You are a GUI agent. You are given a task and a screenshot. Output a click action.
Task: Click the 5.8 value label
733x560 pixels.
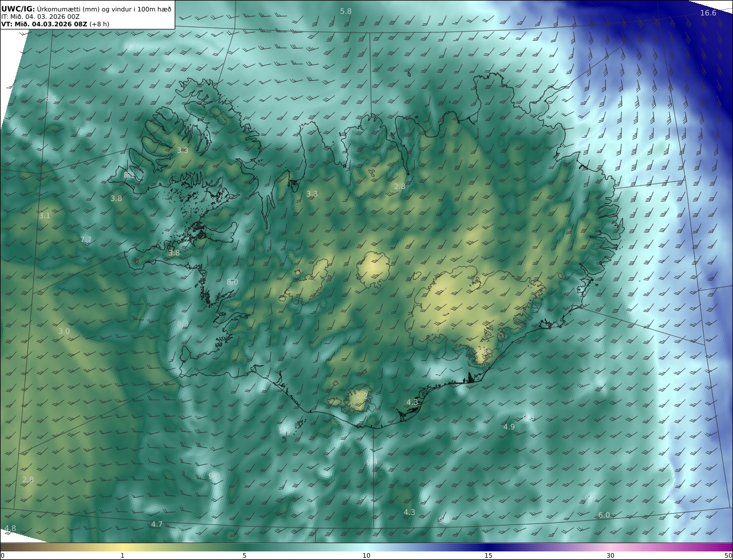tap(346, 11)
